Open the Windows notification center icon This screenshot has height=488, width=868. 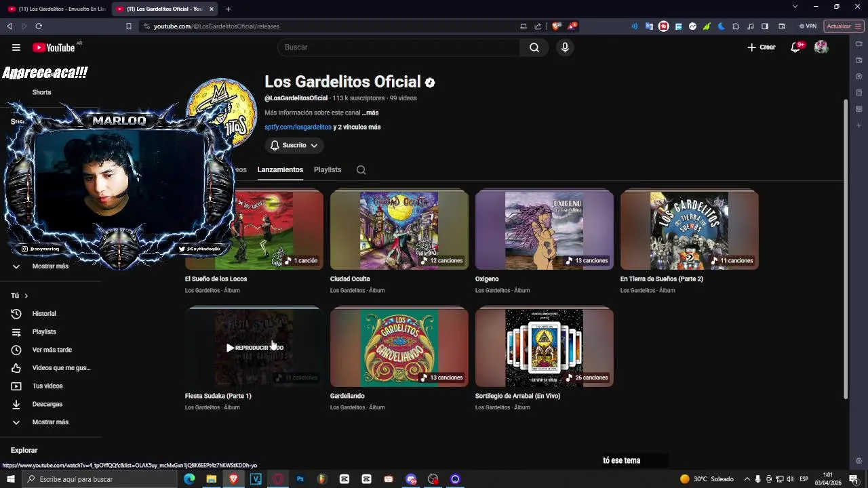854,479
